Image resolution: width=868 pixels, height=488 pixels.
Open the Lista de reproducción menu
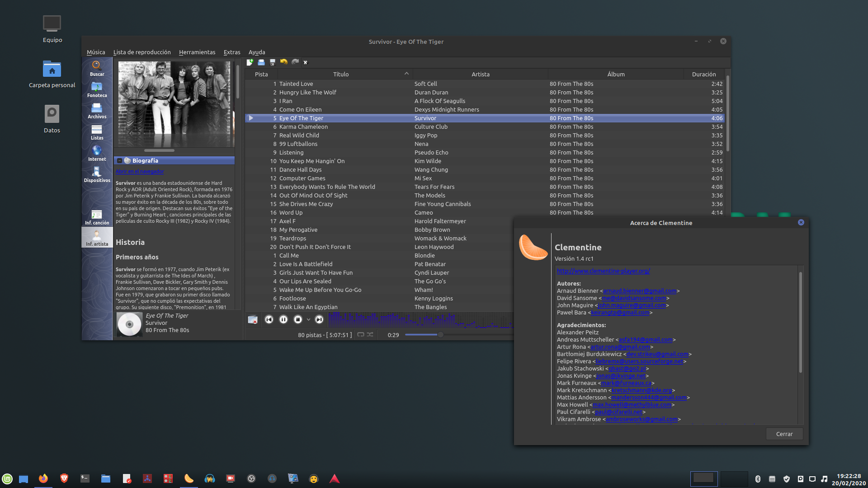click(142, 52)
